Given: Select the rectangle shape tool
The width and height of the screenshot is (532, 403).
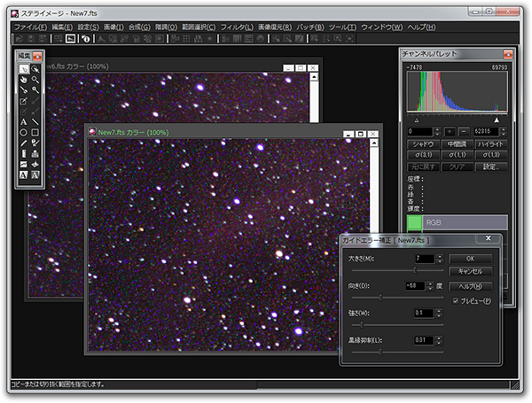Looking at the screenshot, I should (x=35, y=132).
